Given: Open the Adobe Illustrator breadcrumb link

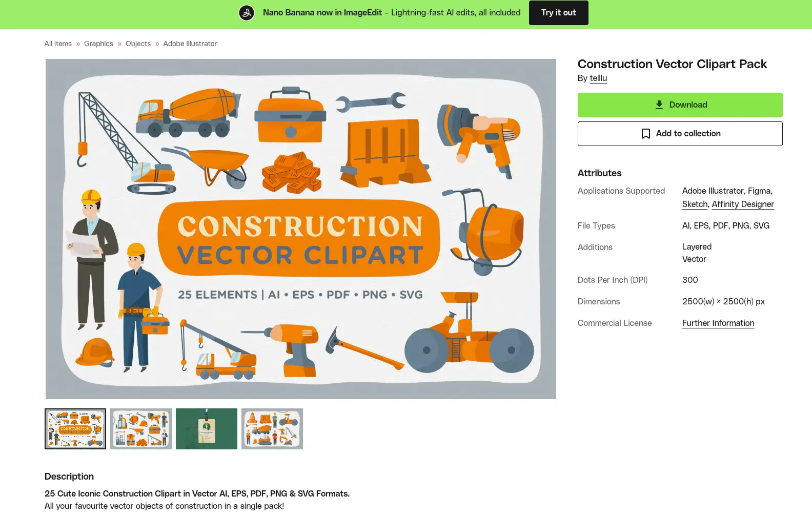Looking at the screenshot, I should (190, 44).
